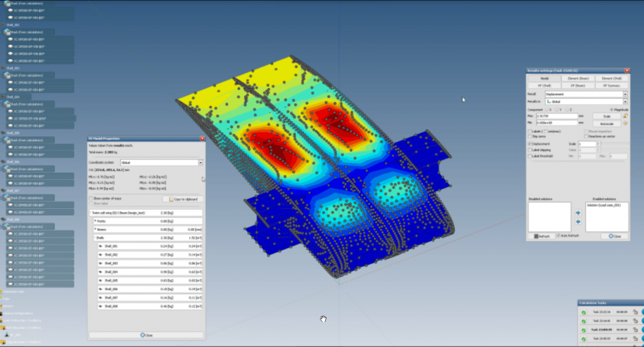Move solution with the left blue arrow
Screen dimensions: 644x347
coord(578,221)
